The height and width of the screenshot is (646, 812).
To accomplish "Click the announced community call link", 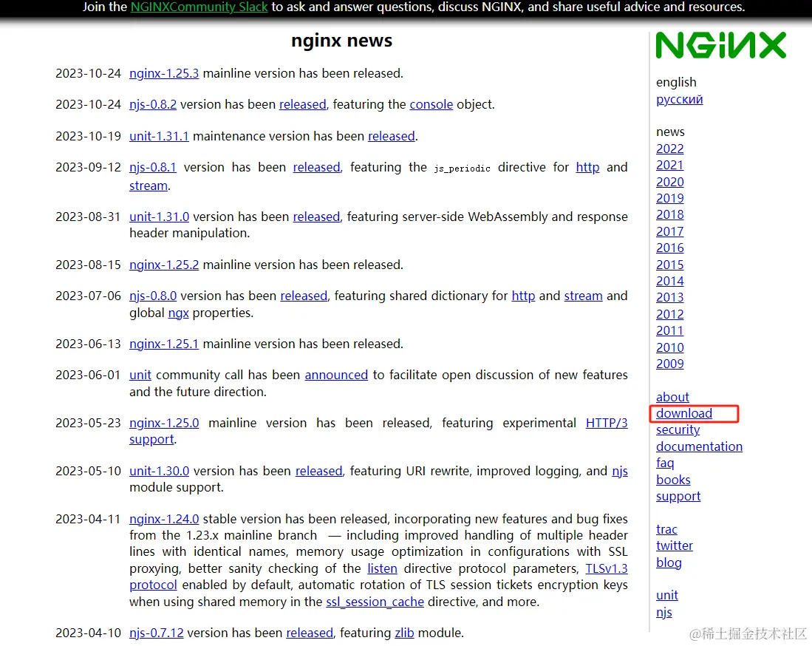I will point(336,375).
